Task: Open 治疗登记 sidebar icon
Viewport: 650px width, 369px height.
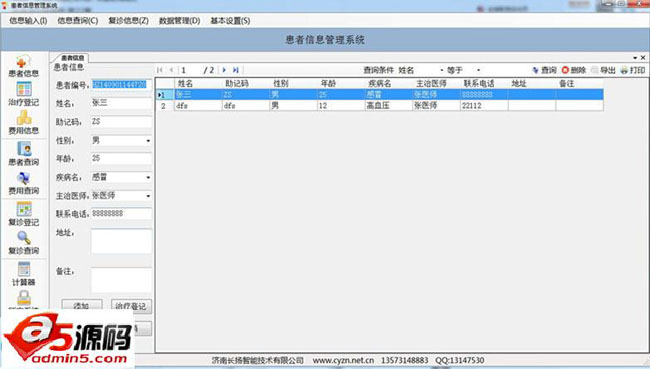Action: click(x=23, y=94)
